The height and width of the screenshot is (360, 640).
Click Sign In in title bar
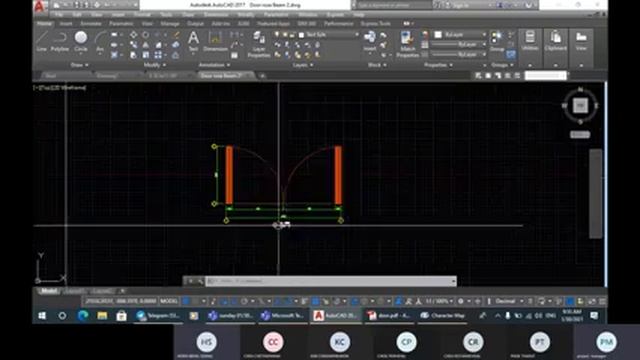460,5
